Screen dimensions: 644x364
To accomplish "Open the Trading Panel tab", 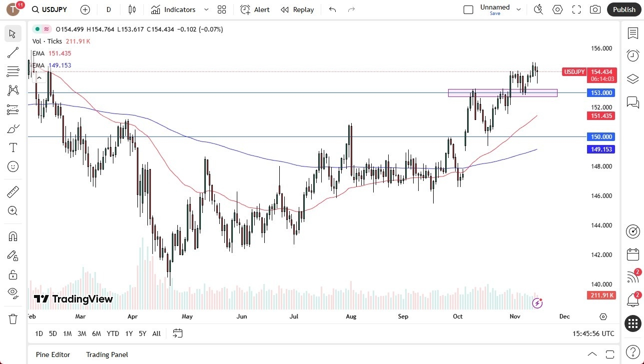I will pos(107,354).
